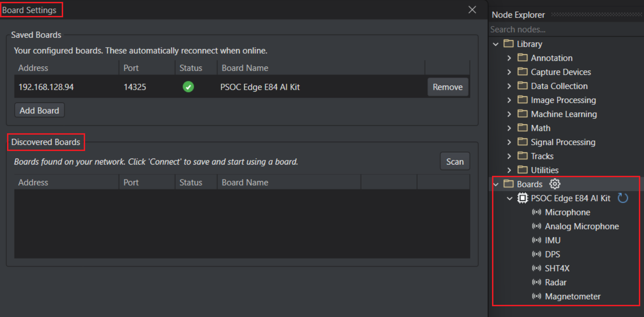Expand the Machine Learning folder

pyautogui.click(x=509, y=114)
